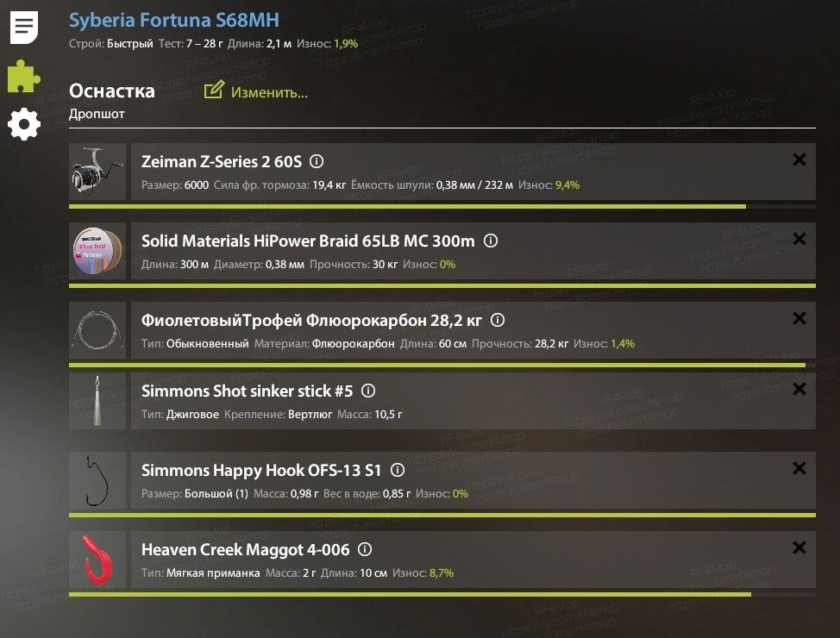This screenshot has height=638, width=840.
Task: Remove the Happy Hook OFS-13 S1
Action: point(799,468)
